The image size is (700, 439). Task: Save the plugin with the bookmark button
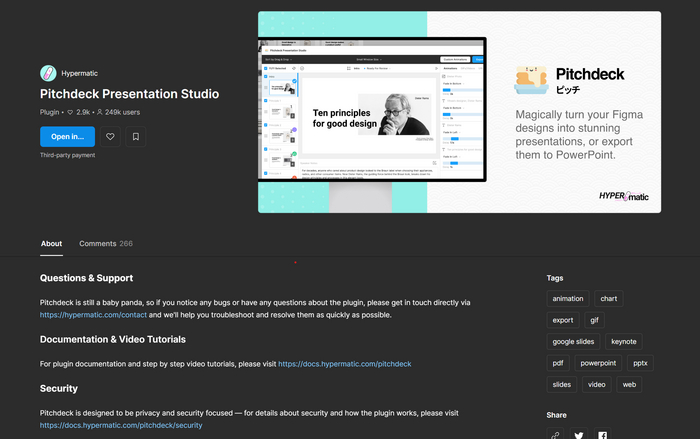[x=136, y=137]
